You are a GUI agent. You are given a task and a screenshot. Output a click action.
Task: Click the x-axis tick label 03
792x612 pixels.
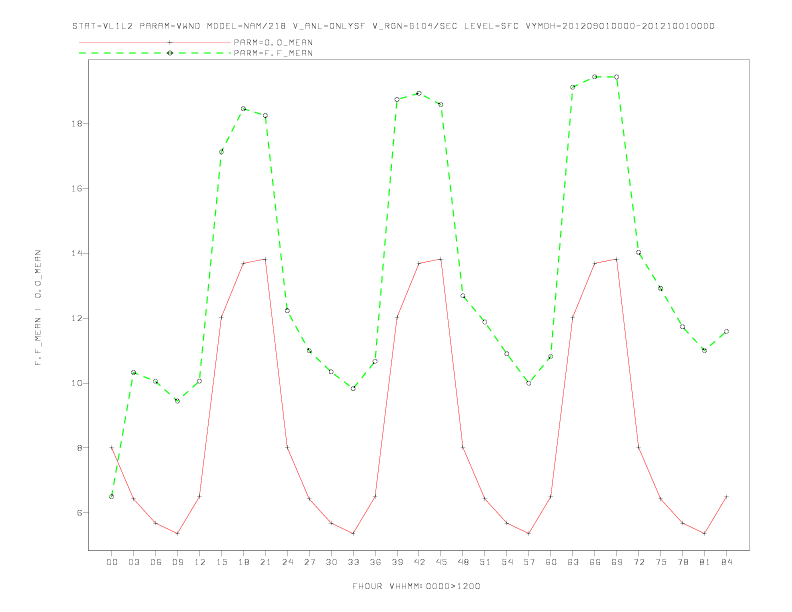[133, 562]
